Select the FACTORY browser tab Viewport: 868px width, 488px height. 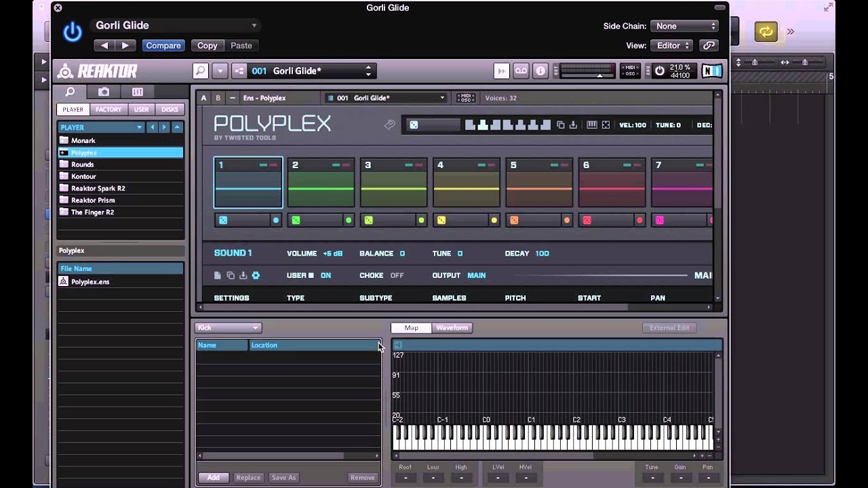(108, 109)
